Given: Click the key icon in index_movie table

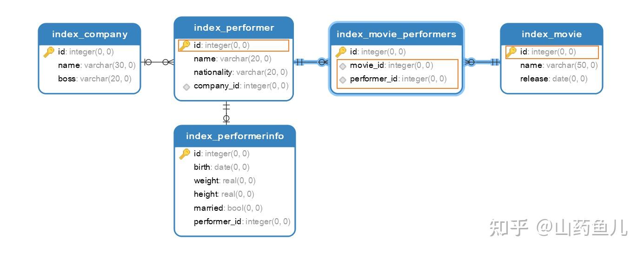Looking at the screenshot, I should tap(511, 52).
